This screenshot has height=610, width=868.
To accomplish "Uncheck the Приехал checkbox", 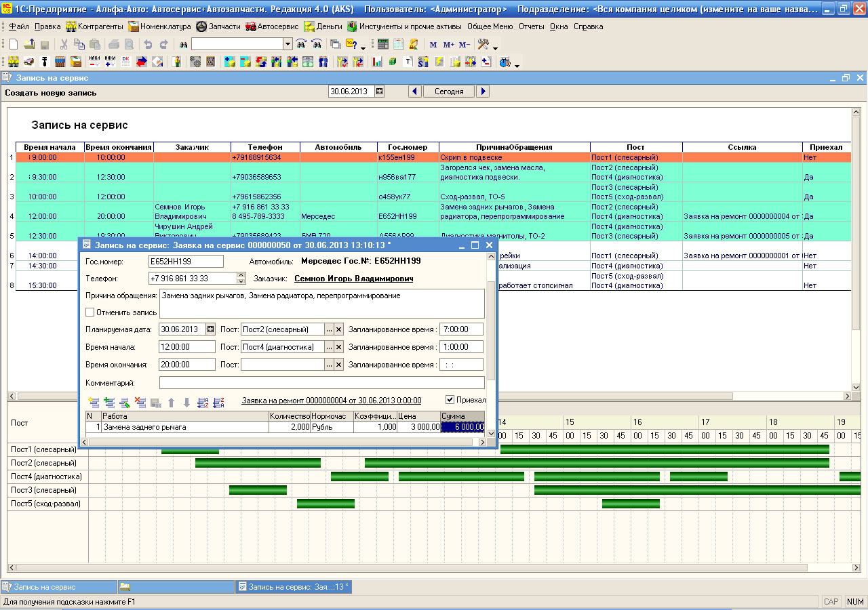I will click(450, 400).
